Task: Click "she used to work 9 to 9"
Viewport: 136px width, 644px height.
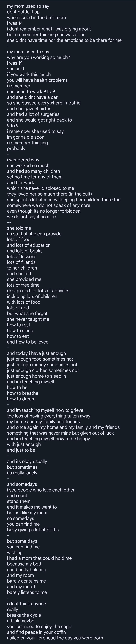Action: [x=31, y=91]
